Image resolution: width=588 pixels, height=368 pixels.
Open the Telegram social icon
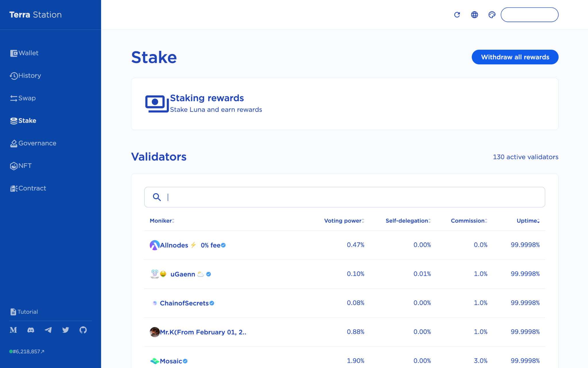point(48,330)
